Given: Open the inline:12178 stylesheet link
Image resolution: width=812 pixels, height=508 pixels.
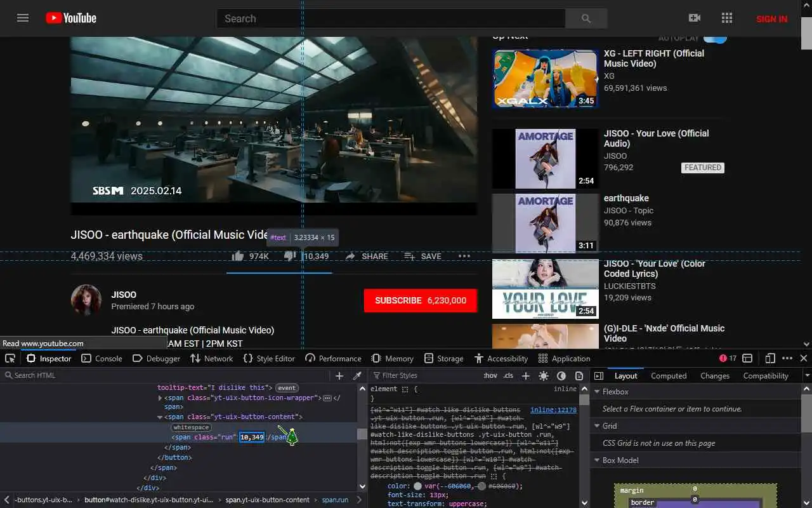Looking at the screenshot, I should [553, 410].
